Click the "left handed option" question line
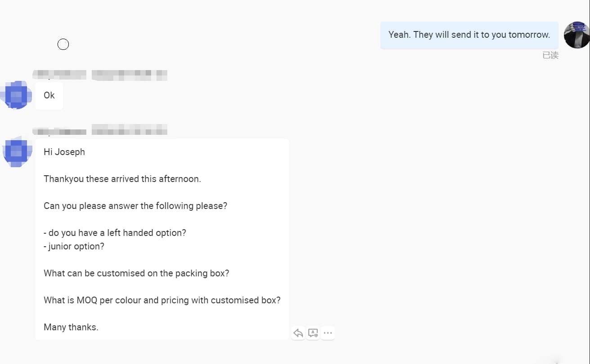 tap(115, 233)
